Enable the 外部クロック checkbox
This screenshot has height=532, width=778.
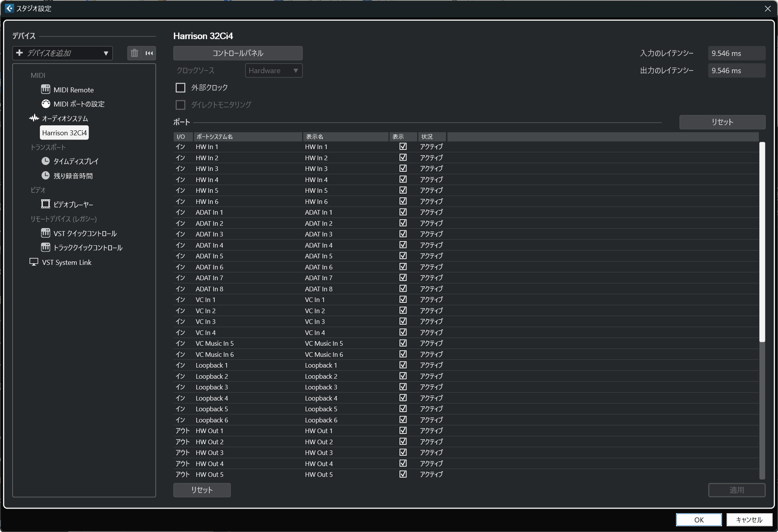tap(180, 88)
